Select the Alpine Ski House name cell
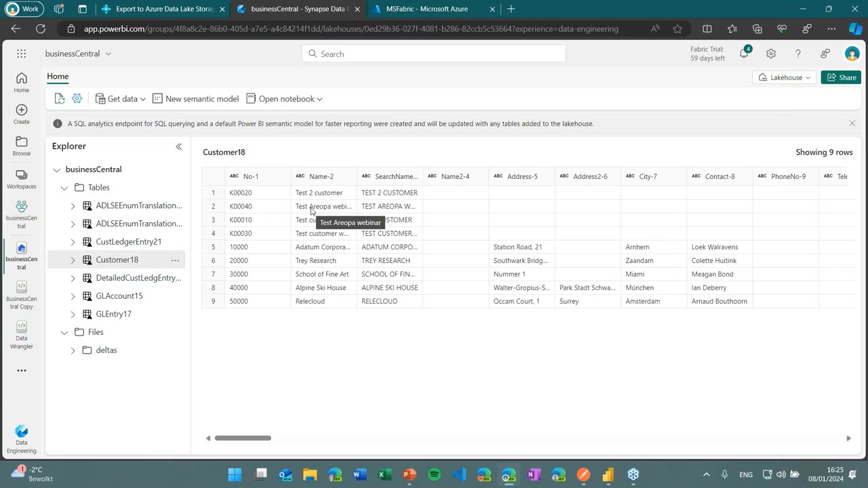 click(323, 288)
